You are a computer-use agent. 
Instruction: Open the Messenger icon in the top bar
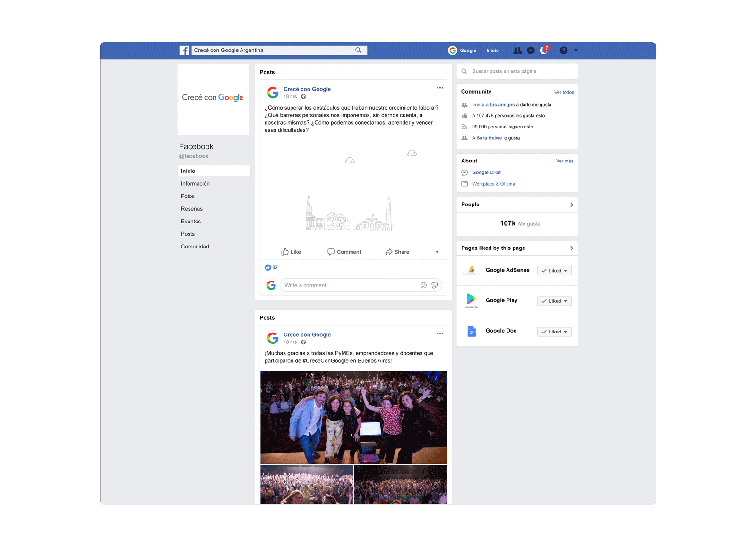531,51
